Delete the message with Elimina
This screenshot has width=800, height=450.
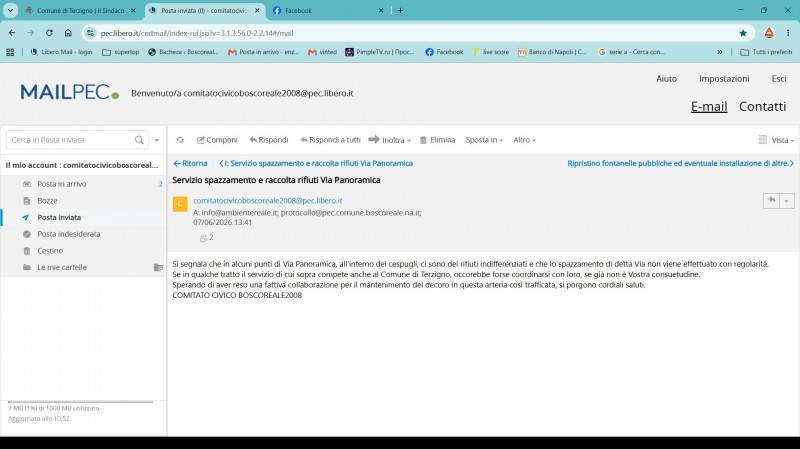coord(437,140)
